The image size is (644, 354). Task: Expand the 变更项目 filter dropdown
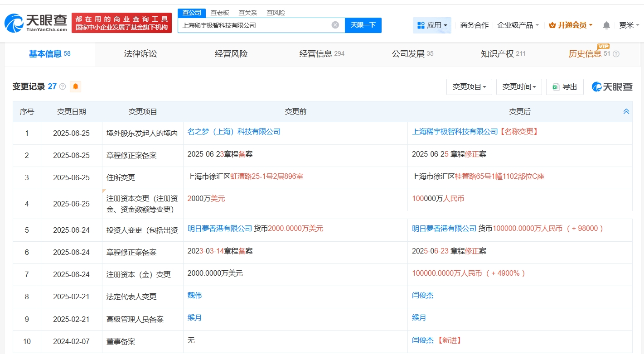pos(469,87)
